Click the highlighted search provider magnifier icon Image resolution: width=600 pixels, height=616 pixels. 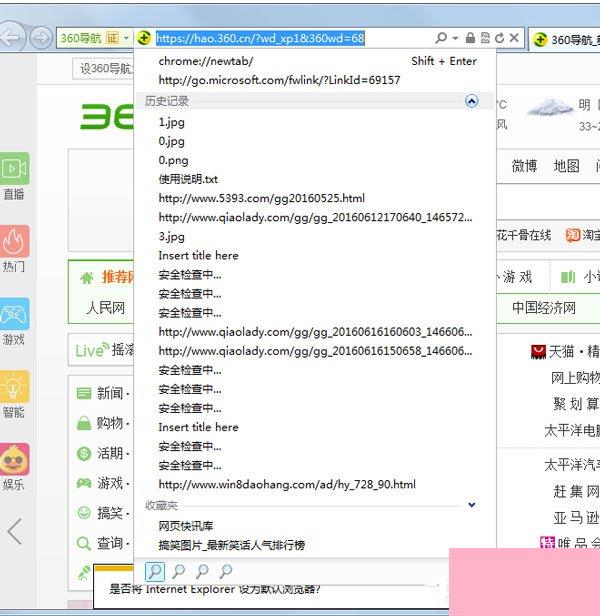155,571
